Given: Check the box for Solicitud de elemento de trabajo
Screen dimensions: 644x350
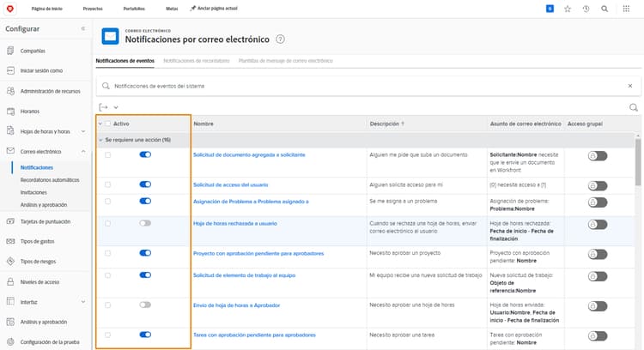Looking at the screenshot, I should [x=107, y=275].
